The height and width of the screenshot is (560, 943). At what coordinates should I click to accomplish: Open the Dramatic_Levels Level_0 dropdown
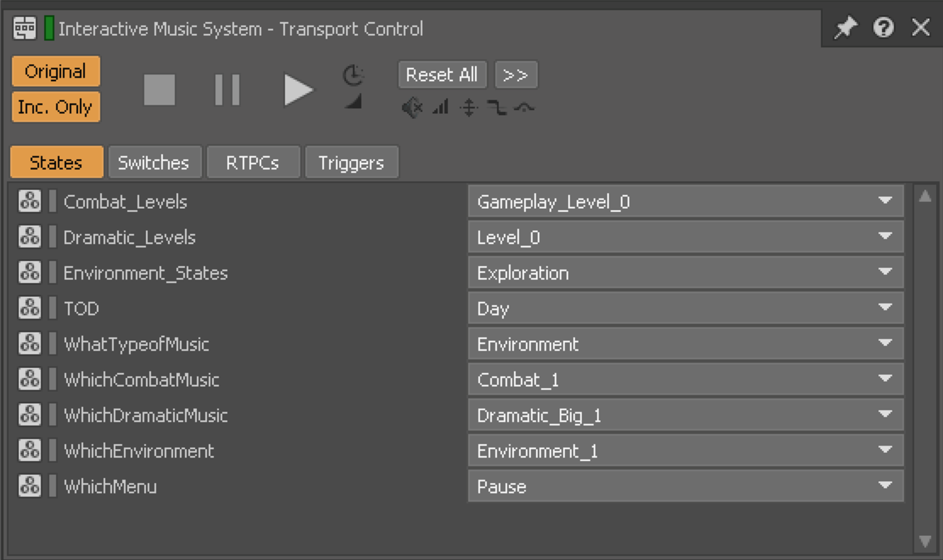686,237
